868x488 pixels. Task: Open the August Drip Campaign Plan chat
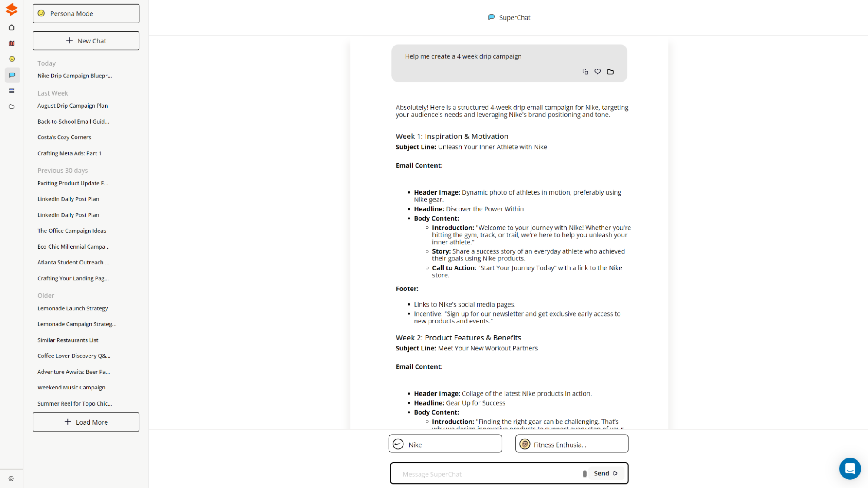point(73,106)
